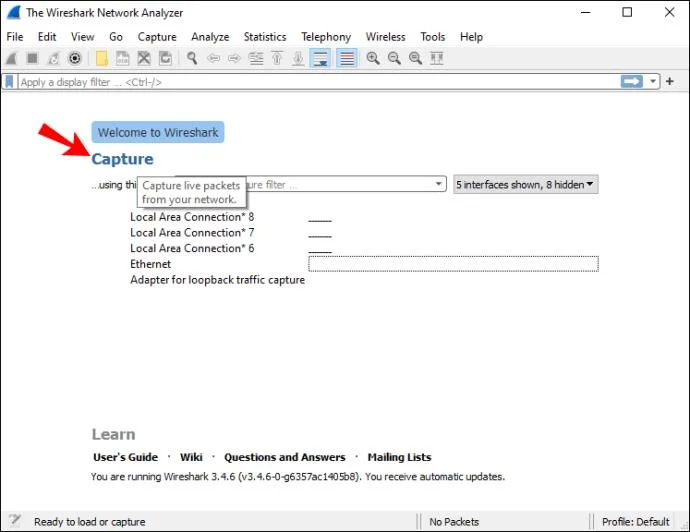Open the interfaces shown dropdown
The image size is (690, 532).
(x=526, y=184)
